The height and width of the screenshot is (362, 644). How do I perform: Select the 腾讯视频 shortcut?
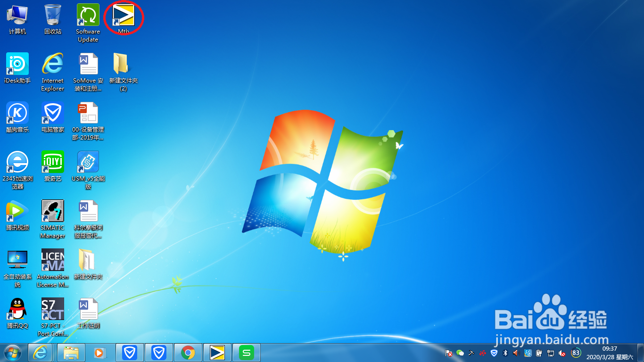17,215
